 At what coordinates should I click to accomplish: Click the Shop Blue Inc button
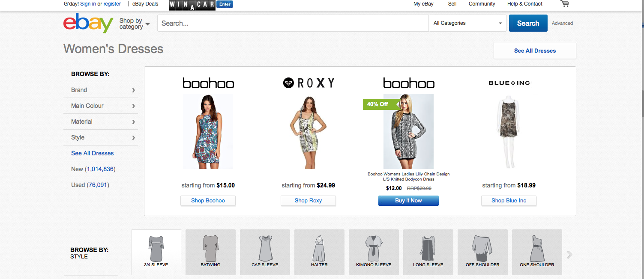click(x=509, y=201)
